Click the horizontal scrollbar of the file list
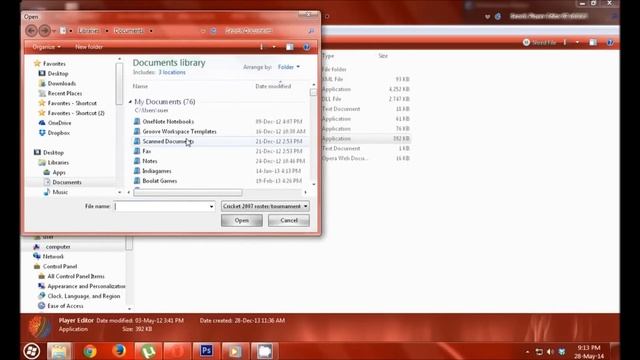This screenshot has height=360, width=640. [188, 192]
